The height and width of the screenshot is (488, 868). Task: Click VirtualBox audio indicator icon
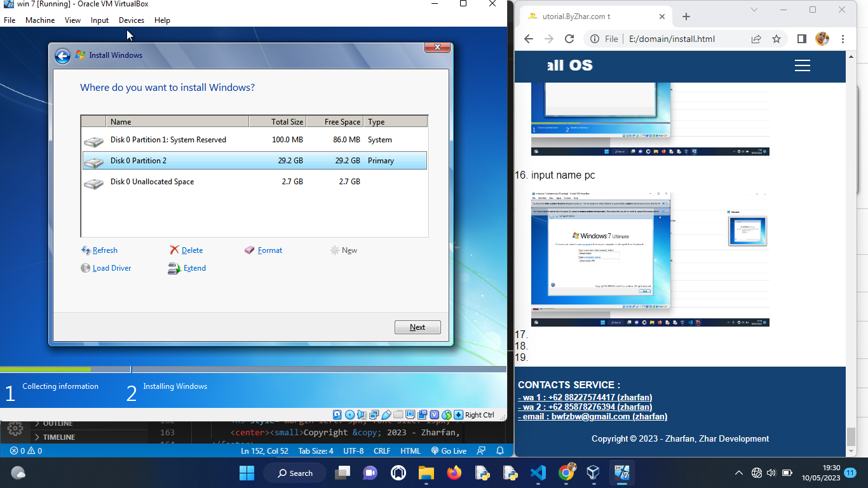[362, 415]
